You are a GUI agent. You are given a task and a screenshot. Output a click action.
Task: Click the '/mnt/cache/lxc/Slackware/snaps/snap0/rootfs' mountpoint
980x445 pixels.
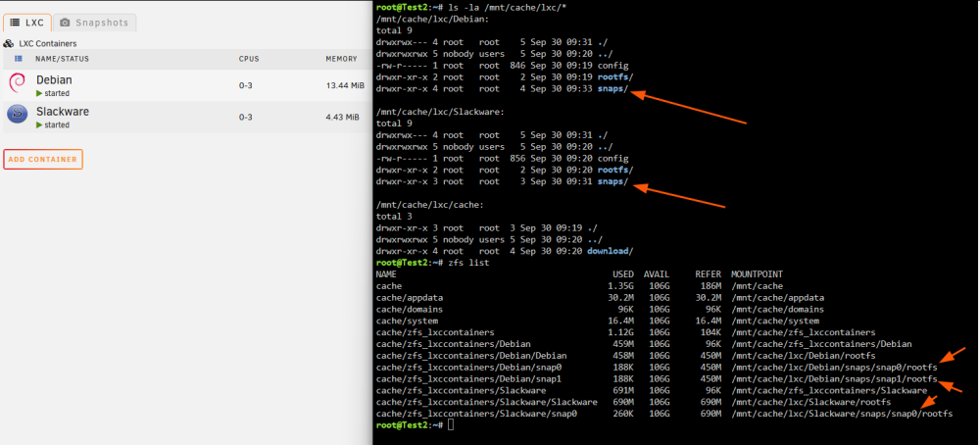pyautogui.click(x=842, y=415)
